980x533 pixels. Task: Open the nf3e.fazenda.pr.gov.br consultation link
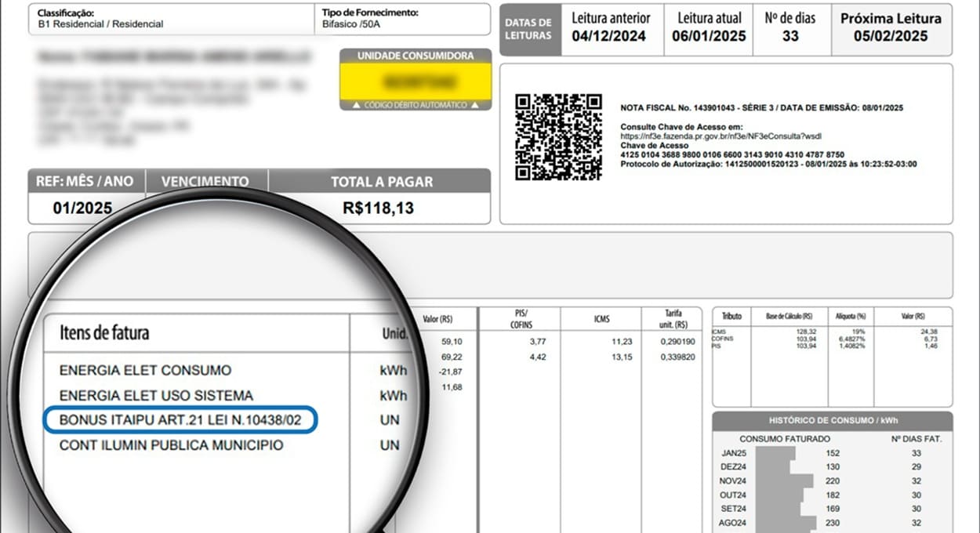tap(720, 136)
